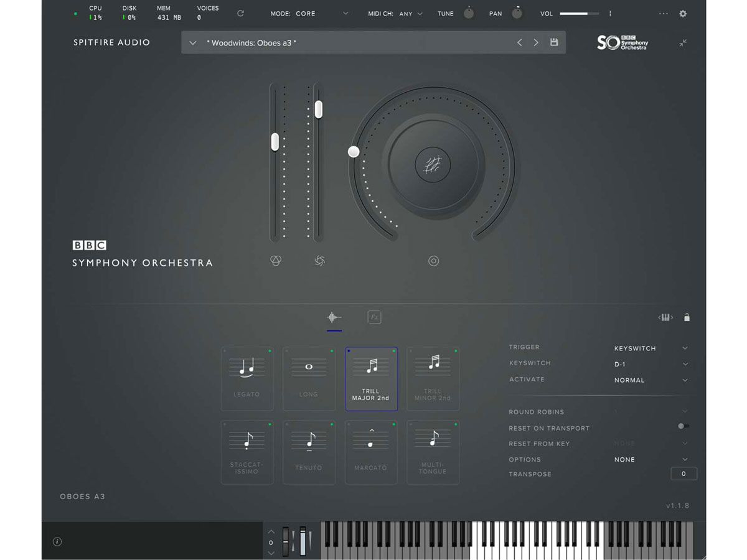The width and height of the screenshot is (747, 560).
Task: Open the three-dot more options menu
Action: 664,14
